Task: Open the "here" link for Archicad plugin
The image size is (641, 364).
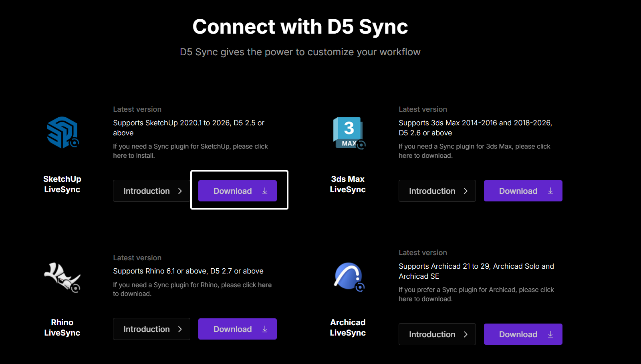Action: click(405, 299)
